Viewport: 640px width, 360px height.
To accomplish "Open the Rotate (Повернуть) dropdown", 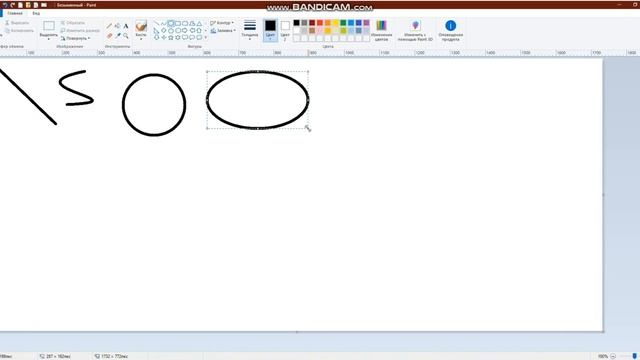I will [76, 38].
